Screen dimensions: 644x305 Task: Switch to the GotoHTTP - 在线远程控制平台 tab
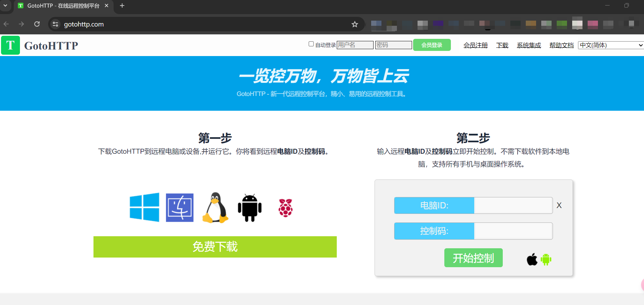pyautogui.click(x=64, y=6)
